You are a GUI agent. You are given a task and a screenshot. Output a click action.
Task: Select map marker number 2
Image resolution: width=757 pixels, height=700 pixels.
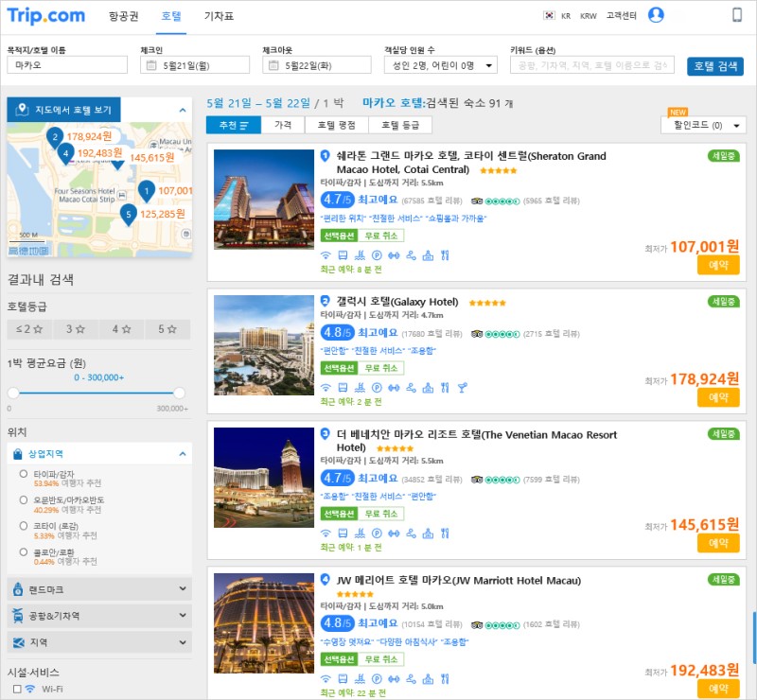(x=55, y=137)
